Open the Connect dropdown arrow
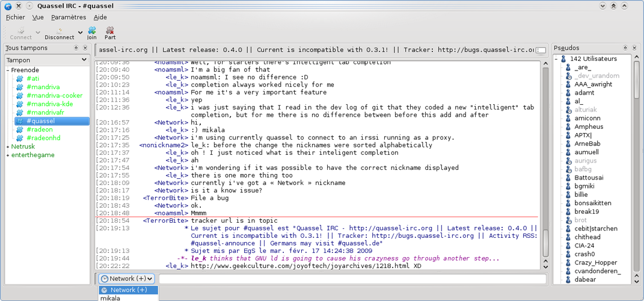This screenshot has width=644, height=301. 37,33
